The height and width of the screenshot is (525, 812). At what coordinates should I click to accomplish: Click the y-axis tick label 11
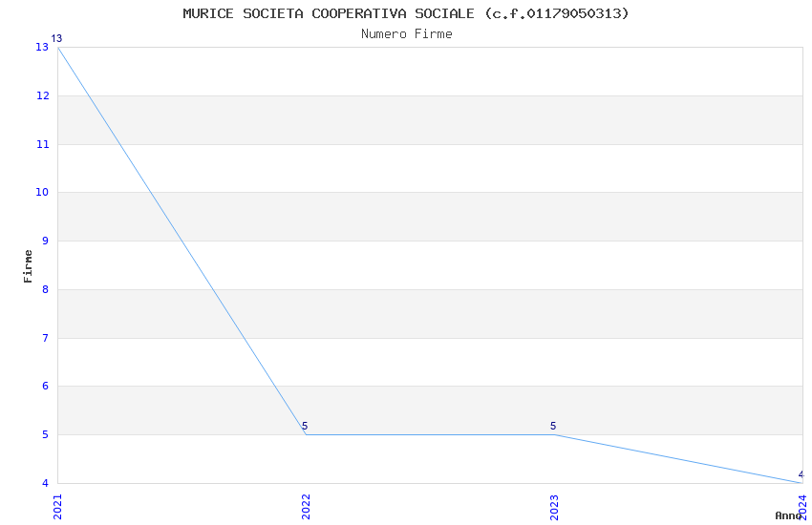(43, 144)
